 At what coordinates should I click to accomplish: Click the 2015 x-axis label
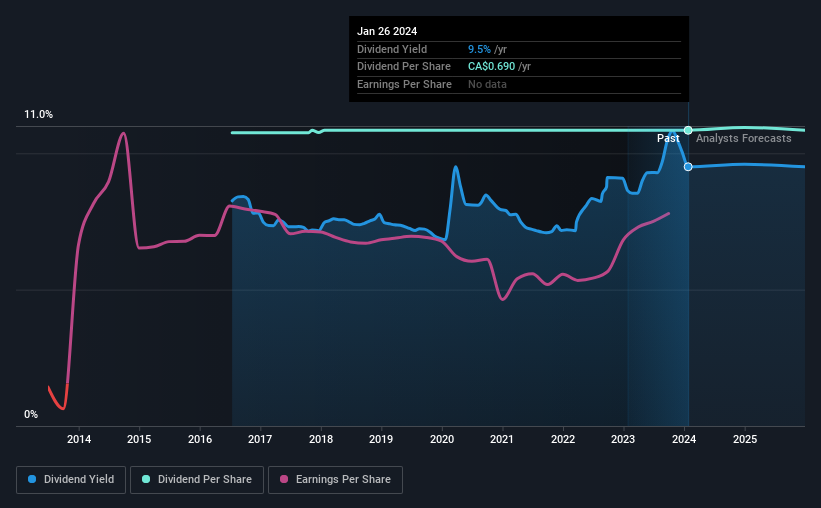(x=139, y=439)
